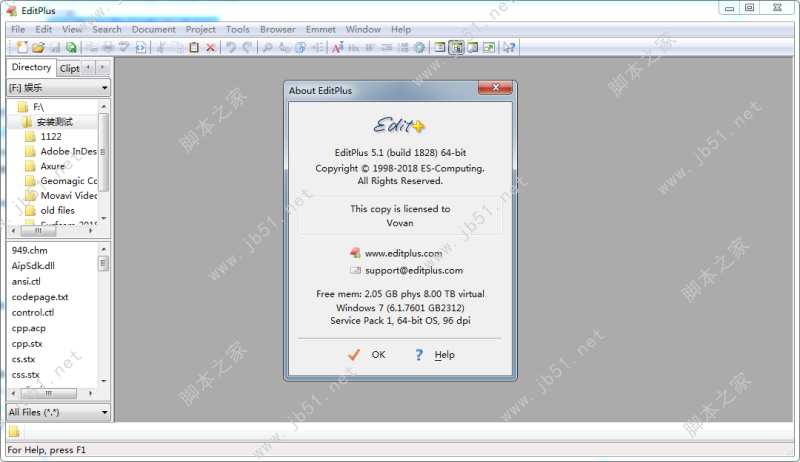The height and width of the screenshot is (462, 800).
Task: Click the Print icon in toolbar
Action: pos(108,47)
